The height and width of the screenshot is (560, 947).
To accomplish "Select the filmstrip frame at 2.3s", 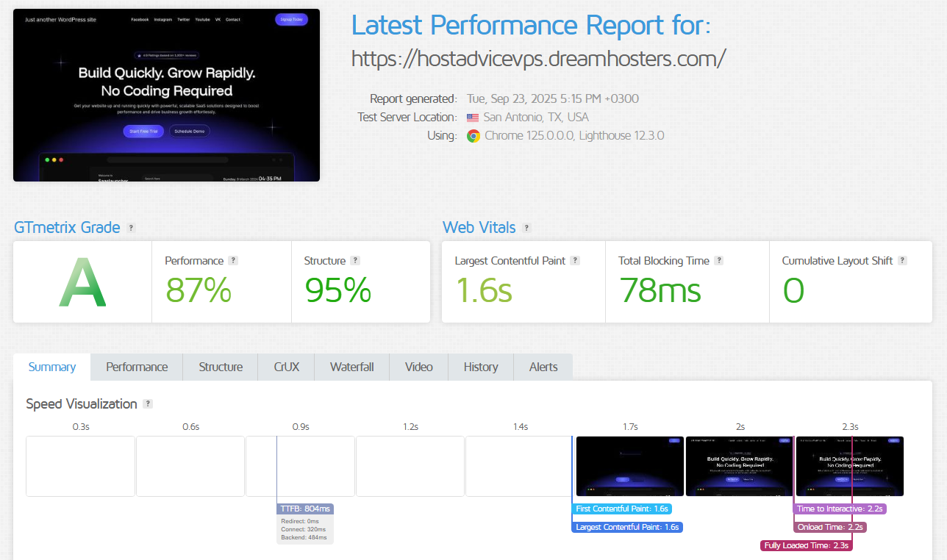I will point(849,466).
